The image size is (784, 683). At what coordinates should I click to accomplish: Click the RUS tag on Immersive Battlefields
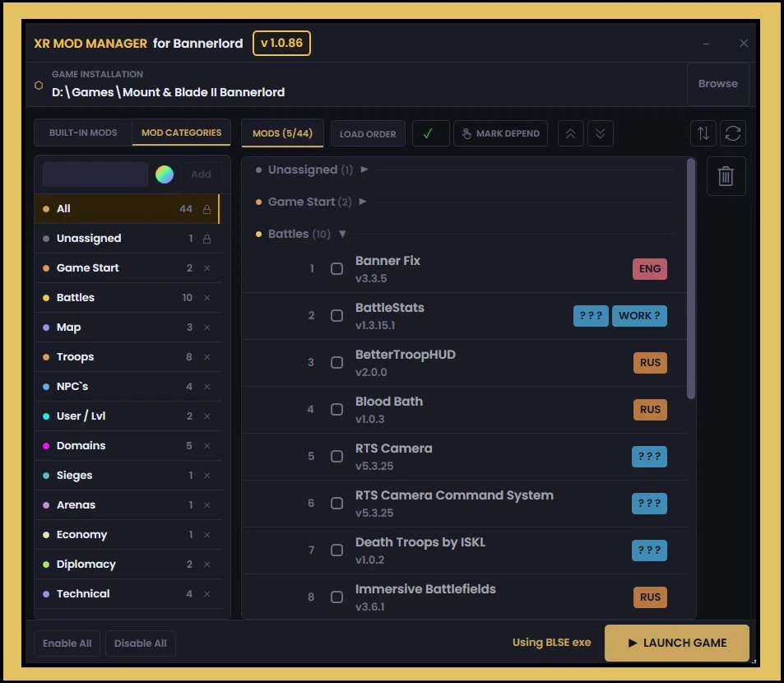(x=650, y=597)
